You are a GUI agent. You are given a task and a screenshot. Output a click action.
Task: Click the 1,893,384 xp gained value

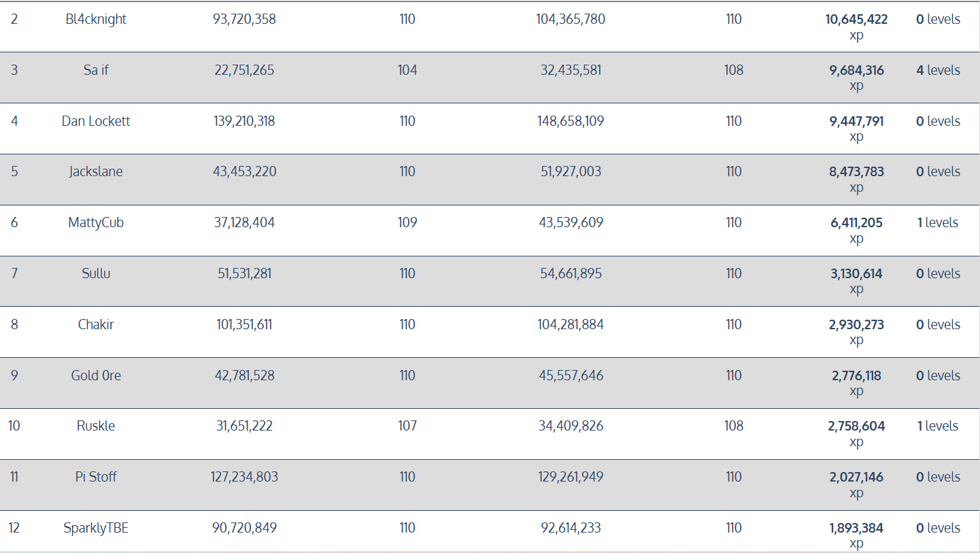(x=856, y=528)
